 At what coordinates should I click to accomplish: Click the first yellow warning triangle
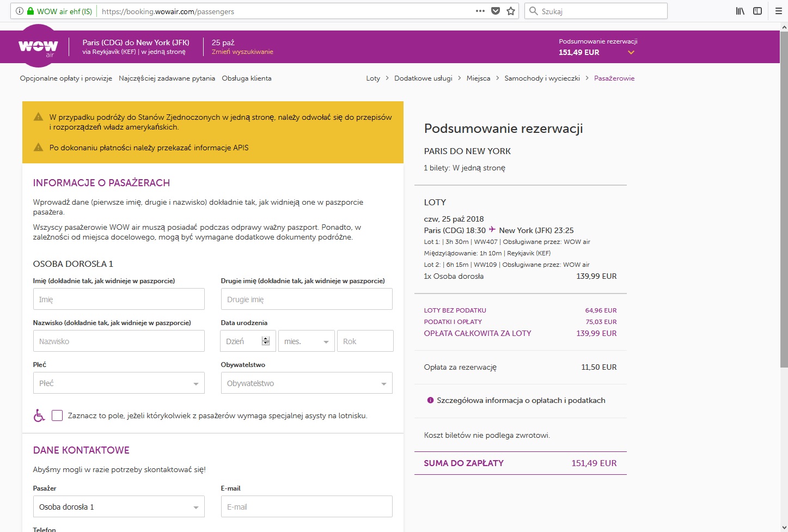[x=38, y=117]
